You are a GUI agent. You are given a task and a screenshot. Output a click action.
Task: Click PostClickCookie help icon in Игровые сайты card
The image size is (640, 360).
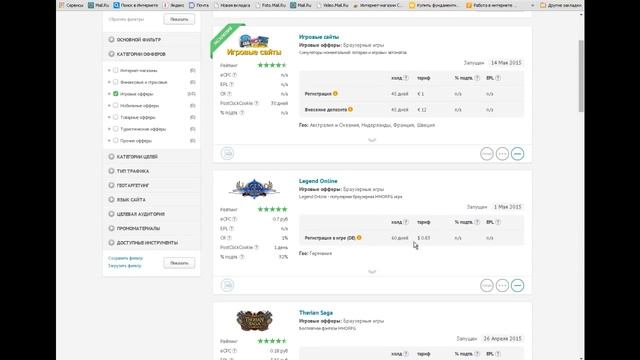pyautogui.click(x=256, y=103)
